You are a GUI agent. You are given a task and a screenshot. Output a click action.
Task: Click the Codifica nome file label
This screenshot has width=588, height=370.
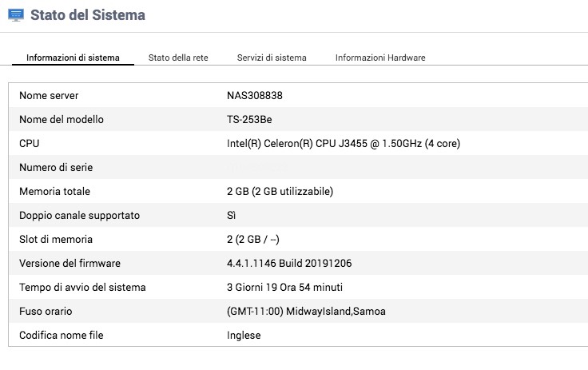click(x=62, y=336)
